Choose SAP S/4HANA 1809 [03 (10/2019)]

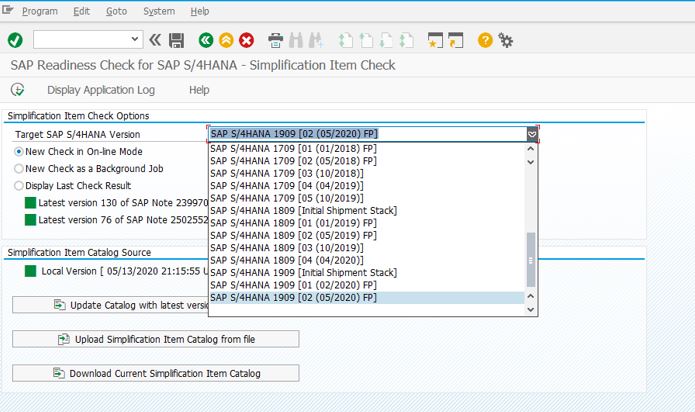coord(367,248)
